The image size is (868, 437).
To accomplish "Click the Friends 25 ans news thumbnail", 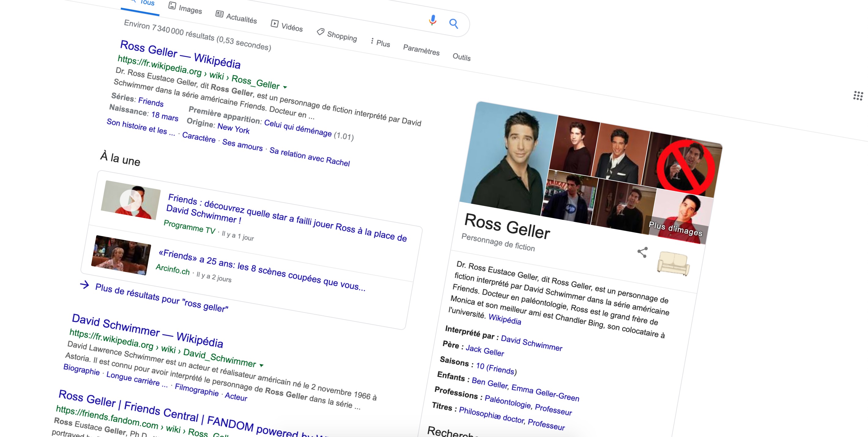I will [x=121, y=255].
